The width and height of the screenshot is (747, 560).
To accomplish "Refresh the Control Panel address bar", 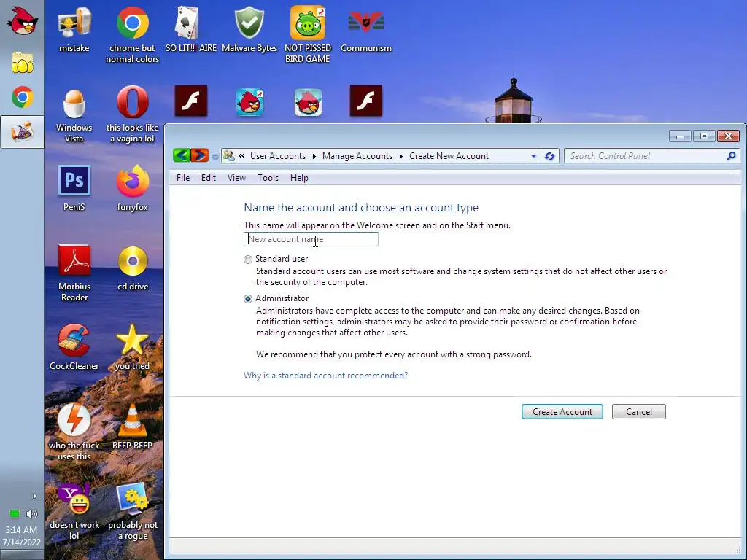I will point(550,156).
